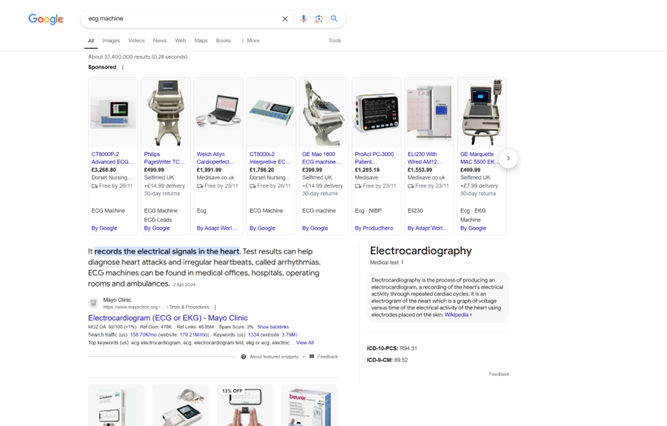Open the Electrocardiogram (ECG or EKG) Mayo Clinic link
Viewport: 667px width, 426px height.
coord(168,318)
